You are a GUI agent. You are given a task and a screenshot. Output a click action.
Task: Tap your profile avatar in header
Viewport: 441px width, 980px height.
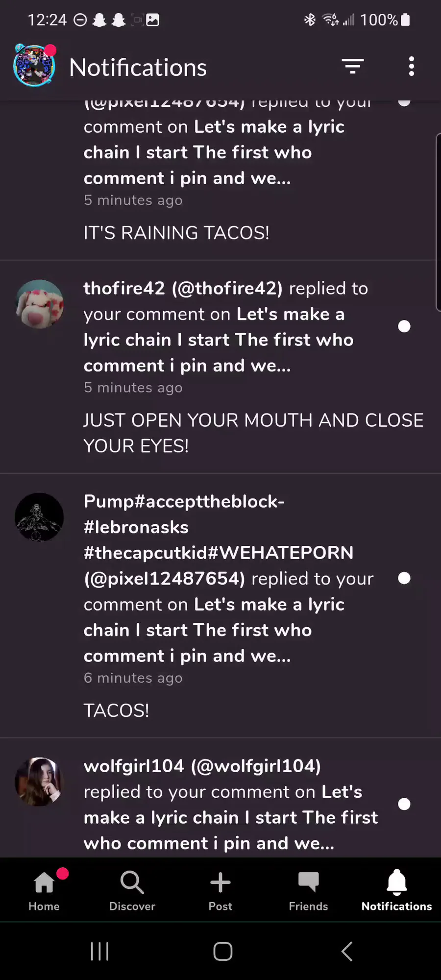pos(34,66)
